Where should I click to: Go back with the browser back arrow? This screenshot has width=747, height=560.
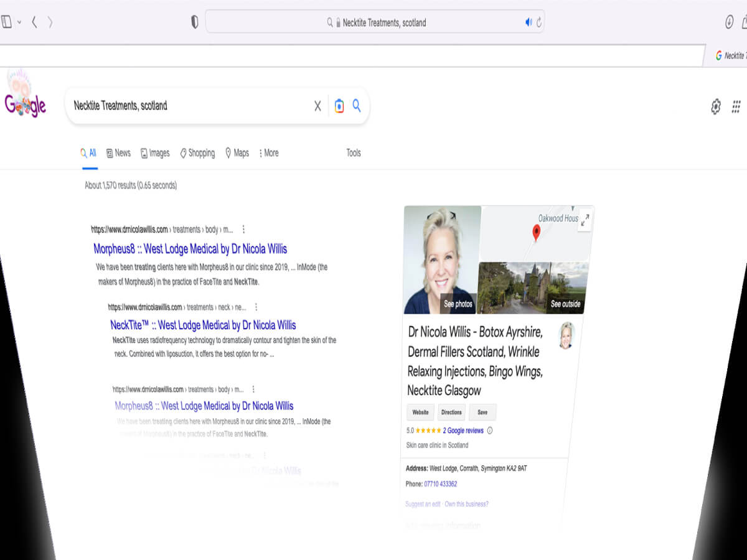pyautogui.click(x=34, y=22)
